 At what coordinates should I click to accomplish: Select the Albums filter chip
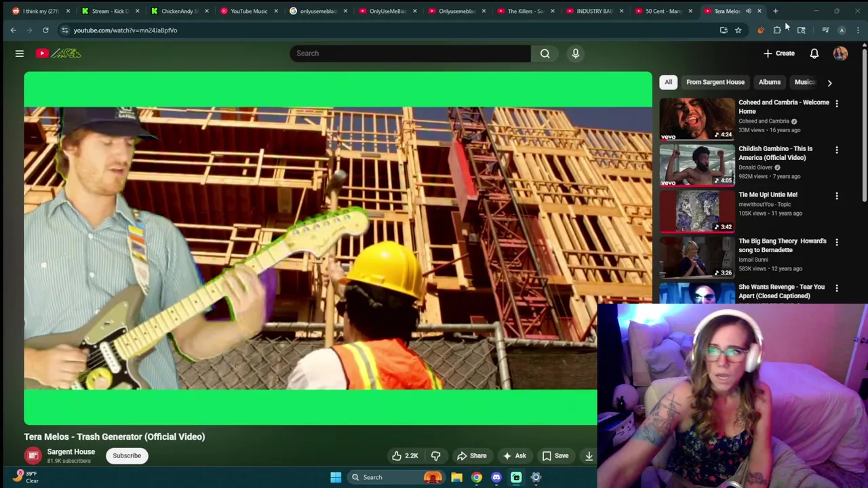[x=770, y=82]
